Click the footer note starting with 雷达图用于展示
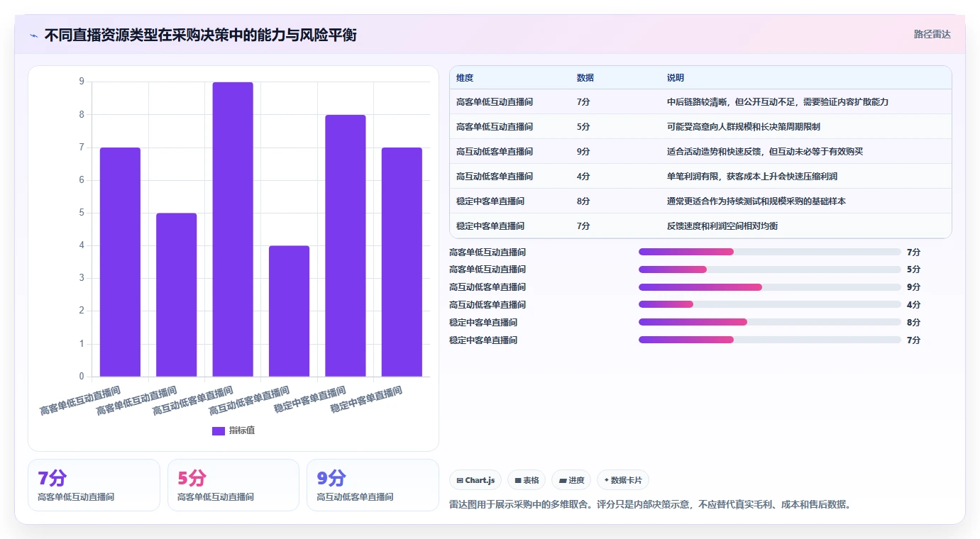The height and width of the screenshot is (539, 980). (x=650, y=505)
